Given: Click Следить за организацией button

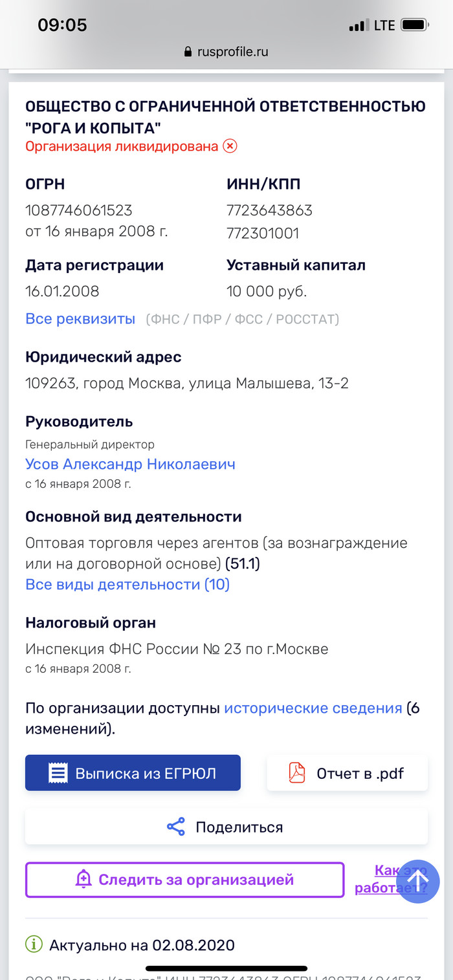Looking at the screenshot, I should coord(184,880).
